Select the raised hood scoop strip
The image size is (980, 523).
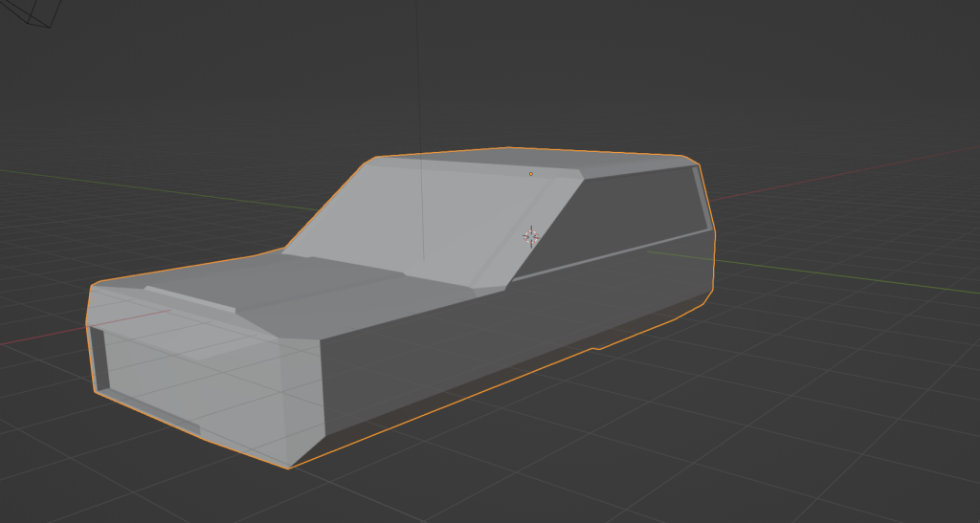(189, 298)
